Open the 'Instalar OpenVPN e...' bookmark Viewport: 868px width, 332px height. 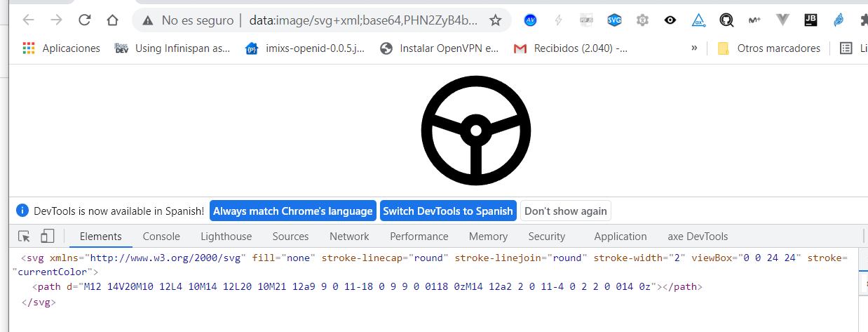439,48
